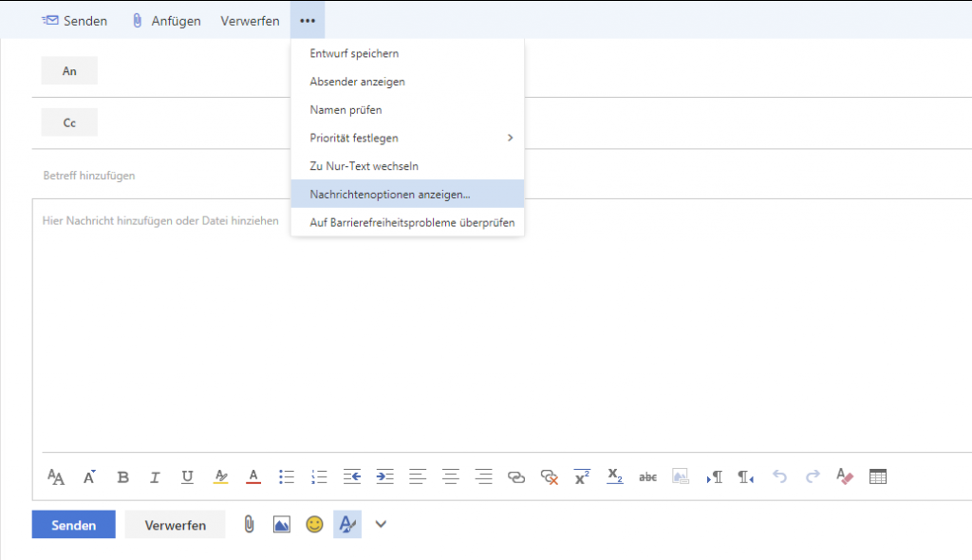Click the insert hyperlink icon

coord(515,476)
